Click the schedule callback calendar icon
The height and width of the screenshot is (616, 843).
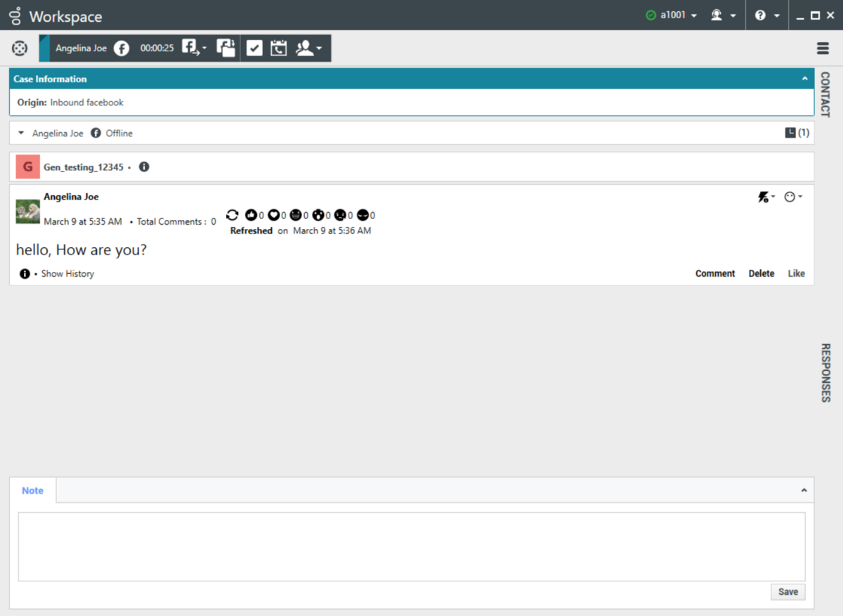pyautogui.click(x=279, y=48)
